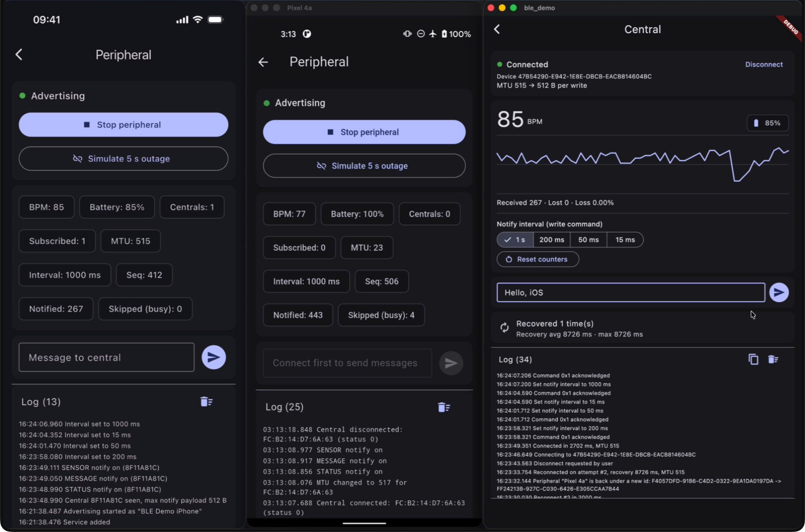Tap 'Battery: 100%' chip on Pixel 4a

357,214
